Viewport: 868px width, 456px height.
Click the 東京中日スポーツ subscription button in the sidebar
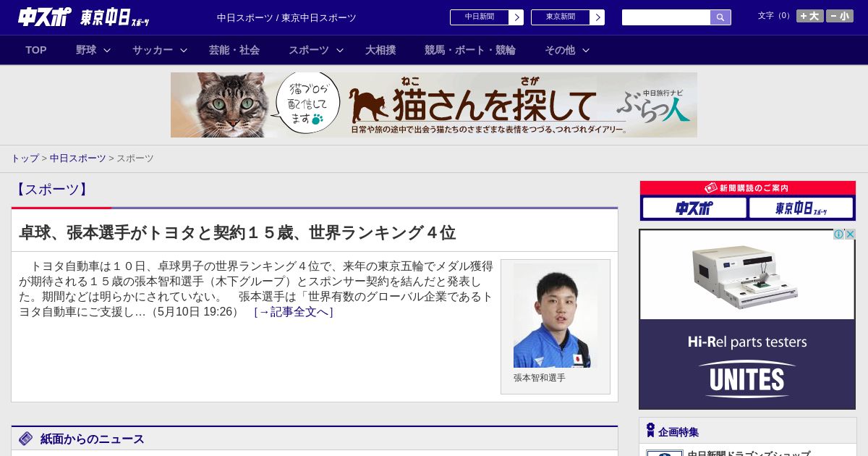pos(801,208)
